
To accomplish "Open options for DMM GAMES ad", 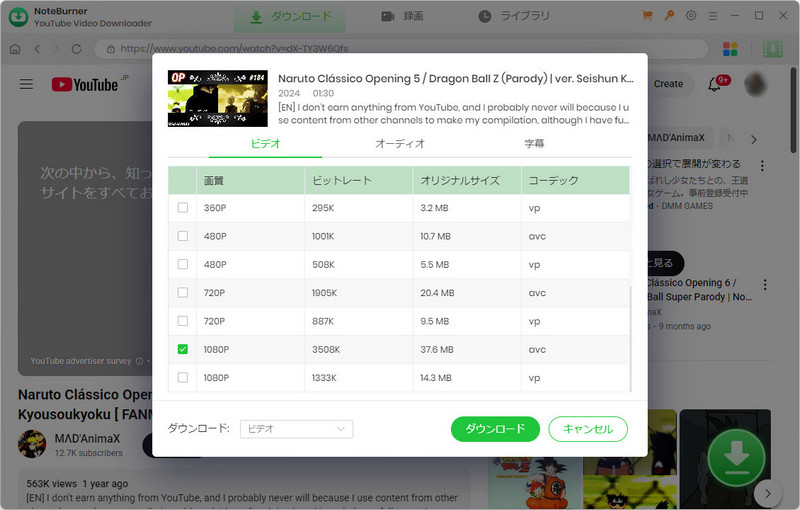I will coord(762,166).
